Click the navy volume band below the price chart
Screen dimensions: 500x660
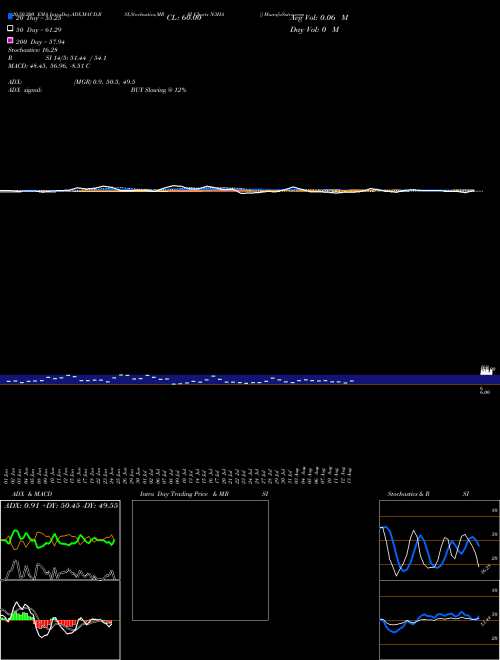[x=250, y=379]
